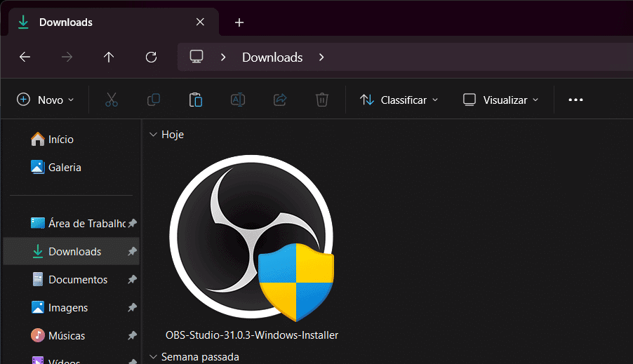Click Downloads in the address bar path
This screenshot has height=364, width=633.
[x=272, y=58]
